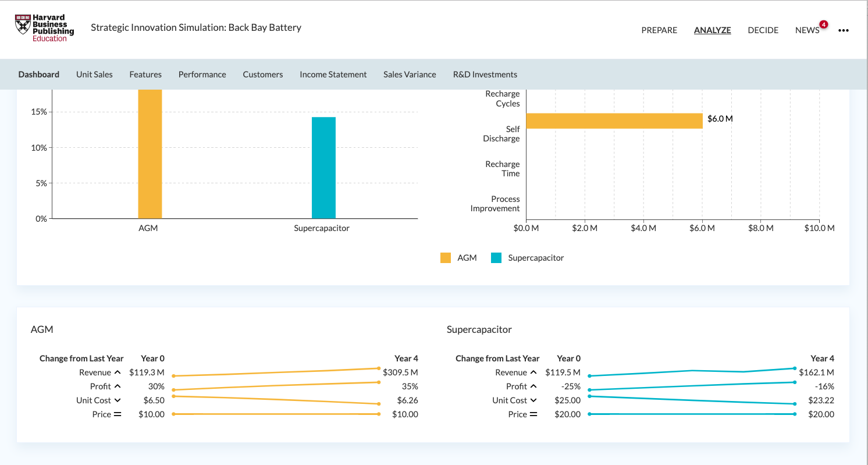Click the upward arrow beside AGM Profit
Image resolution: width=868 pixels, height=465 pixels.
(x=119, y=386)
